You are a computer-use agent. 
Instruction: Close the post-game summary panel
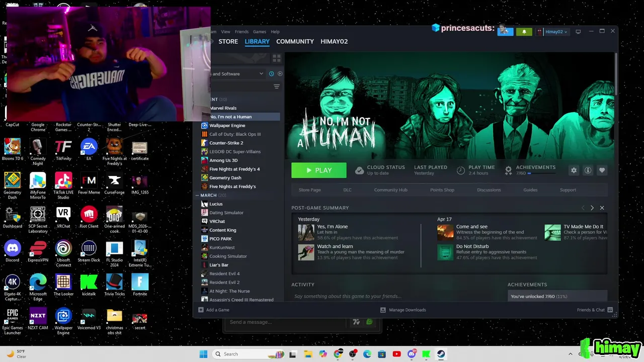point(602,208)
